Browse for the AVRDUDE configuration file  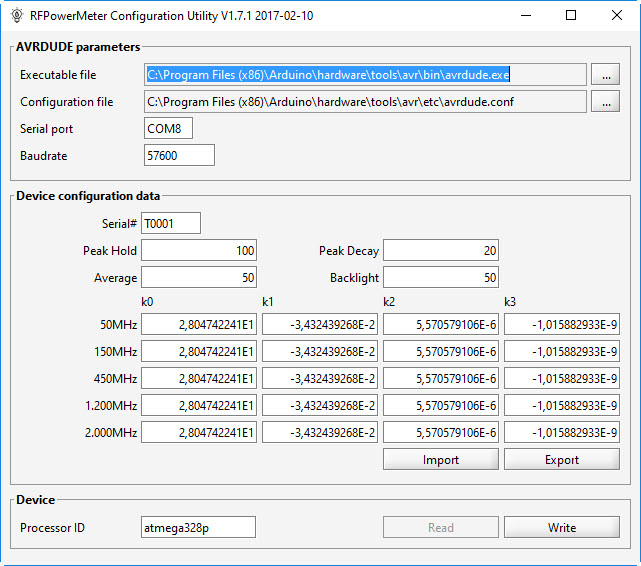(605, 102)
